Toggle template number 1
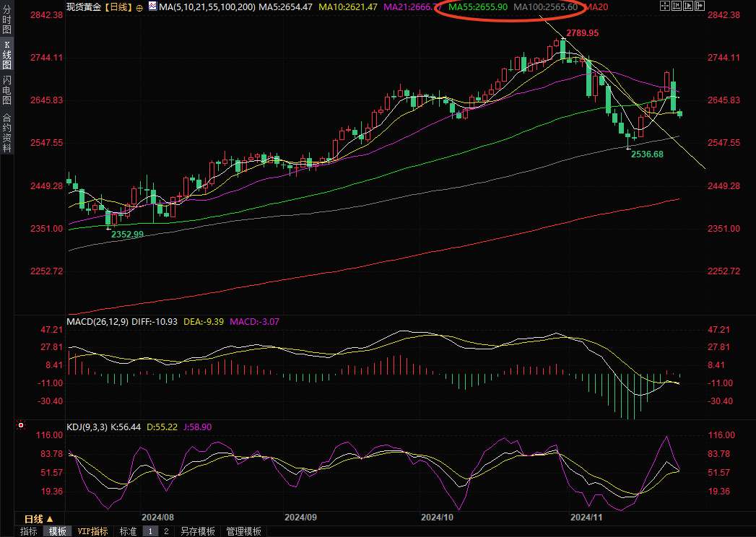 150,531
